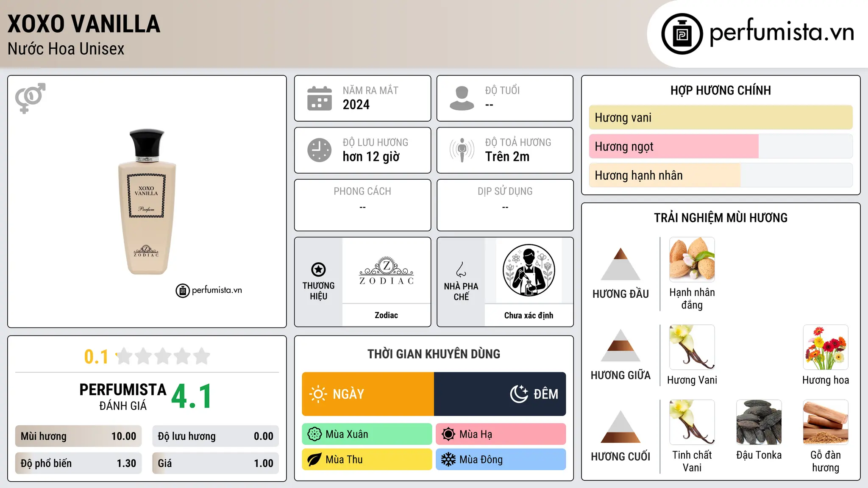Click the Hương giữa pyramid icon
Viewport: 868px width, 488px height.
click(x=621, y=345)
